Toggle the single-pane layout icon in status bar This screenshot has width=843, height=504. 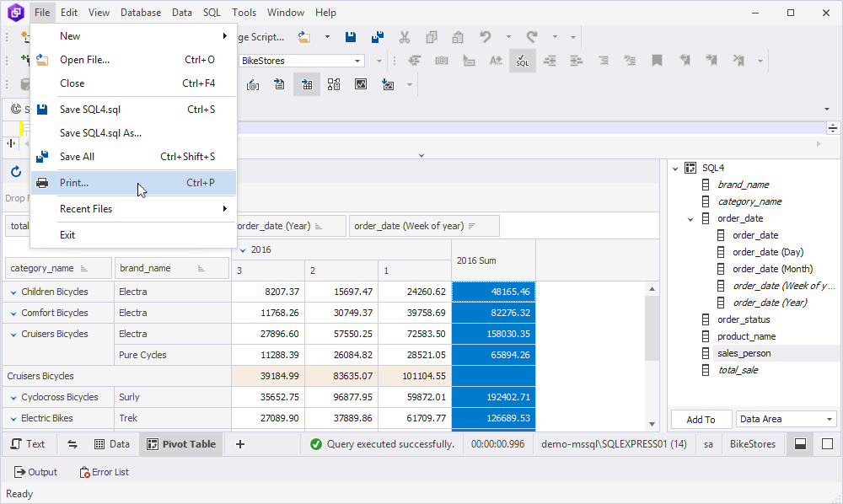(x=828, y=444)
